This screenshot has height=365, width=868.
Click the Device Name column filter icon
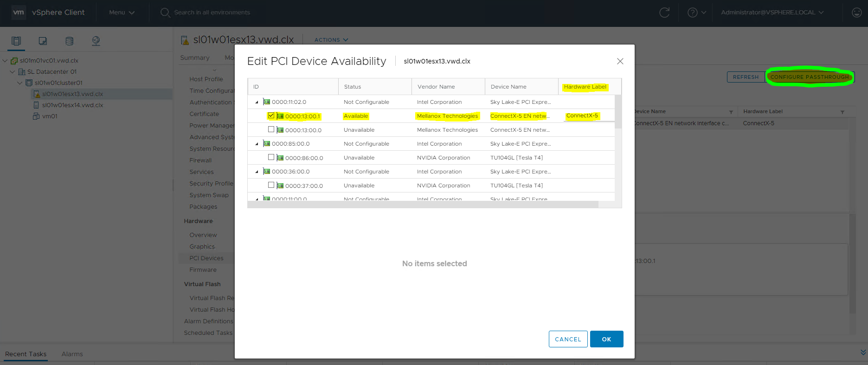(x=731, y=112)
